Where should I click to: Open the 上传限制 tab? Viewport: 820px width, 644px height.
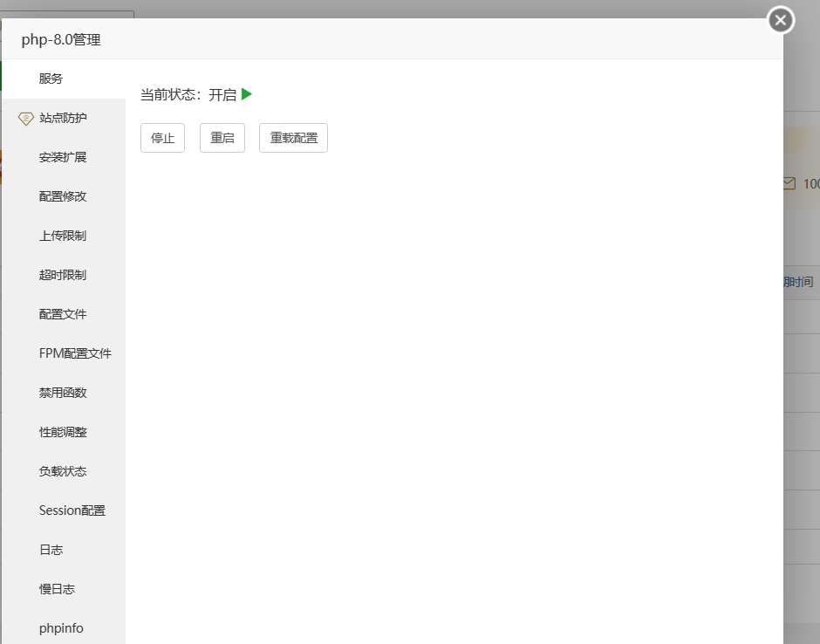tap(64, 236)
